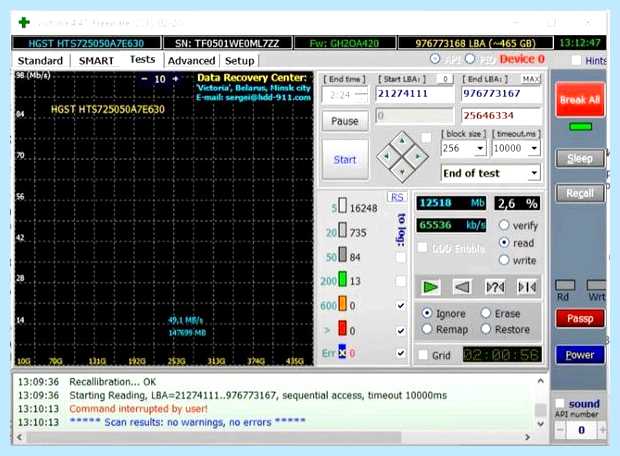Click the up arrow of the diamond navigator

[x=402, y=141]
